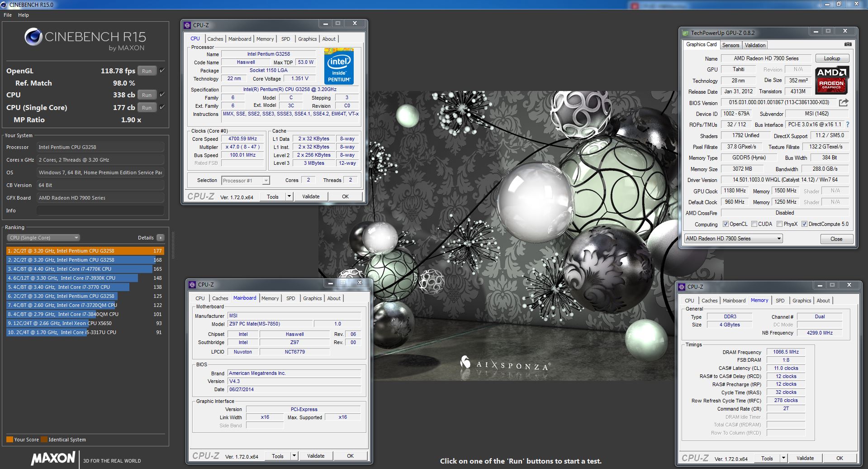
Task: Toggle the CPU Single Core test checkmark
Action: [162, 107]
